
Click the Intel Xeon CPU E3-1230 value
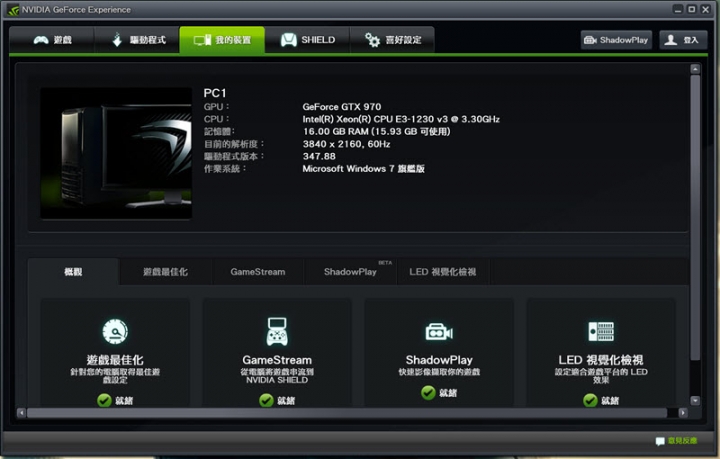[x=401, y=119]
